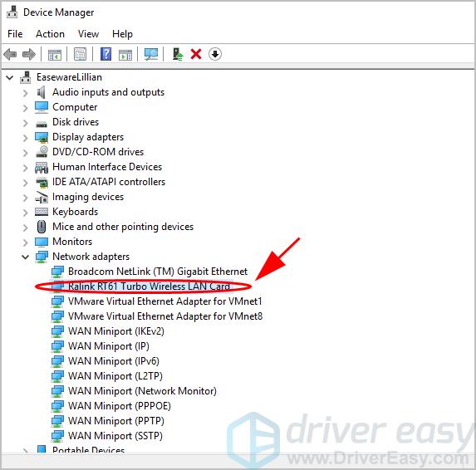
Task: Click the Keyboards icon
Action: click(42, 212)
